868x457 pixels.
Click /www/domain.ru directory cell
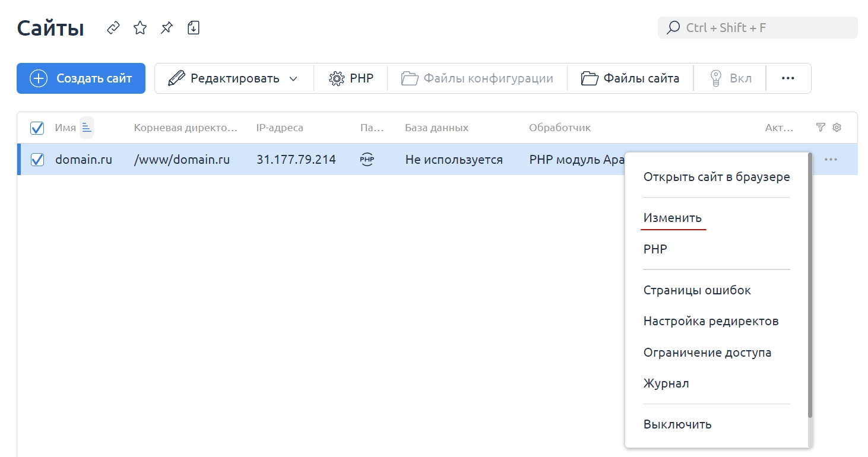(x=182, y=160)
